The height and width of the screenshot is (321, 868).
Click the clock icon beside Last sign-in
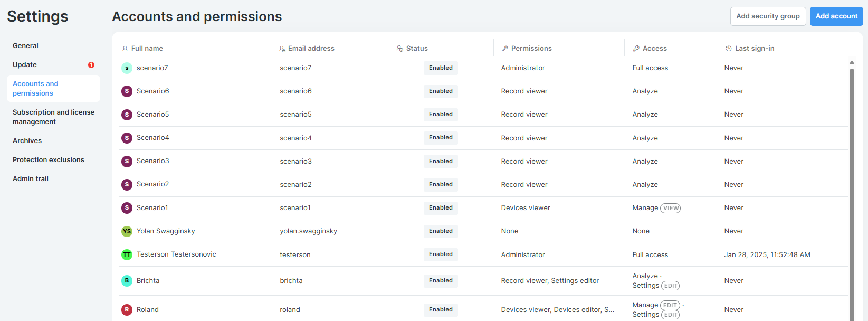(729, 49)
